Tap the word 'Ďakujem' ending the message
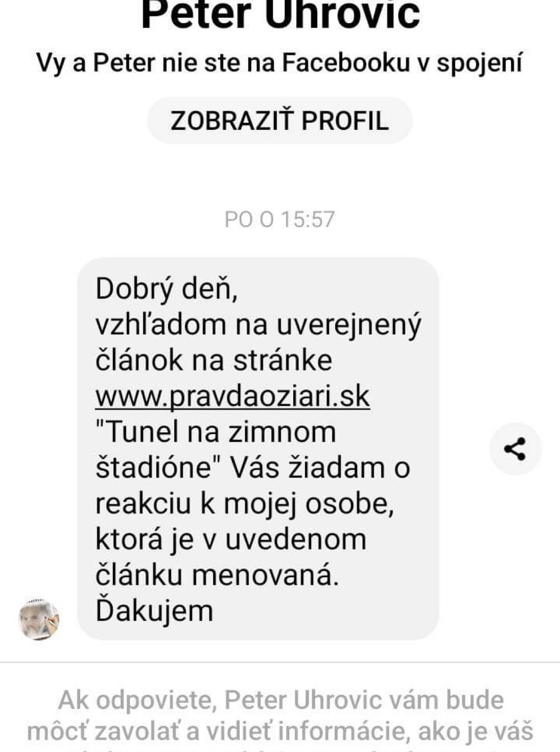 (154, 611)
